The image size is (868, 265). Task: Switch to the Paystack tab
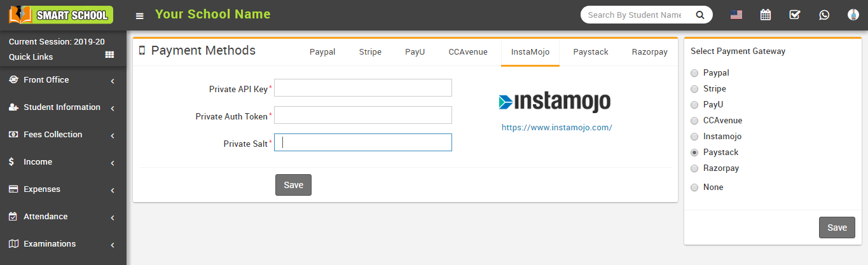(590, 52)
